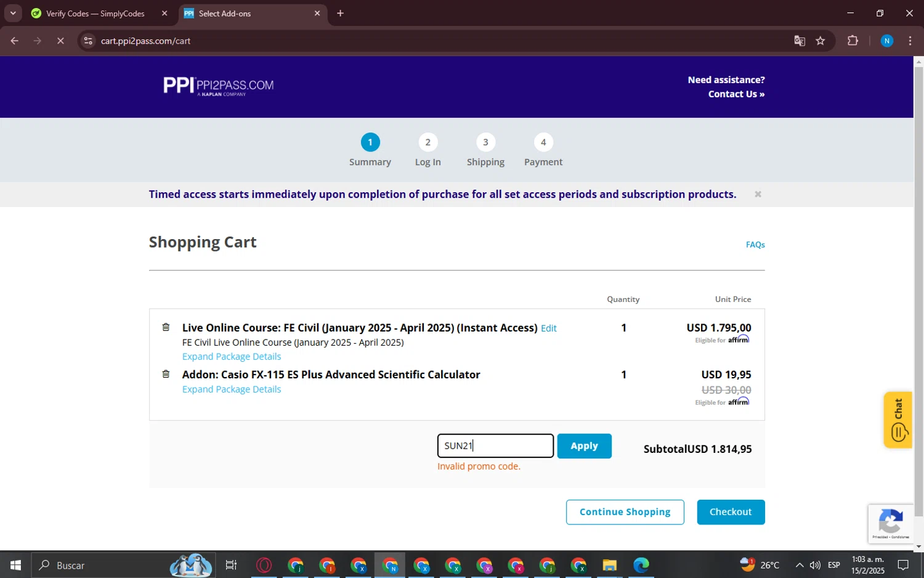
Task: Click the Invalid promo code. message
Action: pos(479,466)
